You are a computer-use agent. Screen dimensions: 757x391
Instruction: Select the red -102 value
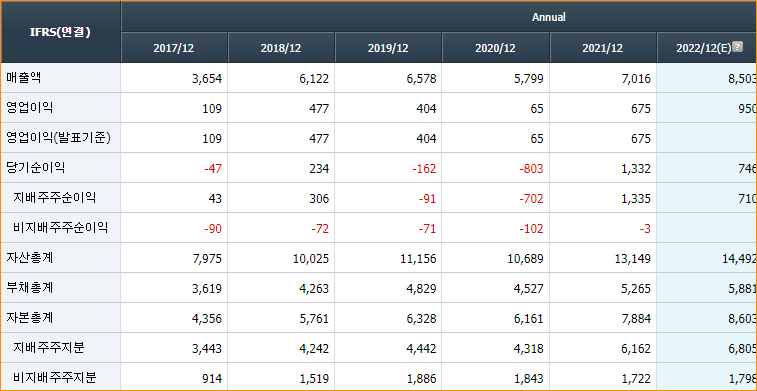pyautogui.click(x=532, y=228)
